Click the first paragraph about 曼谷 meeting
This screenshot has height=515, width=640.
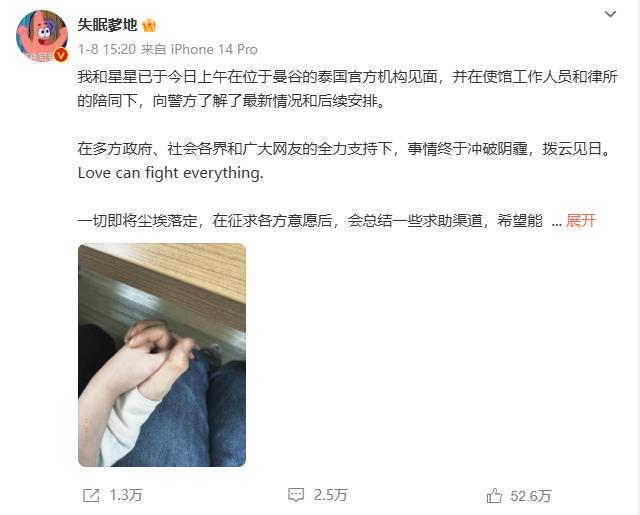point(347,89)
